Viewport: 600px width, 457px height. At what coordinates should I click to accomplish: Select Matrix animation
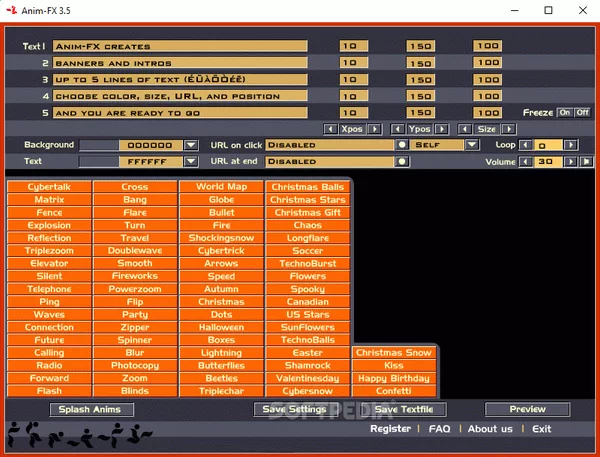pos(49,199)
